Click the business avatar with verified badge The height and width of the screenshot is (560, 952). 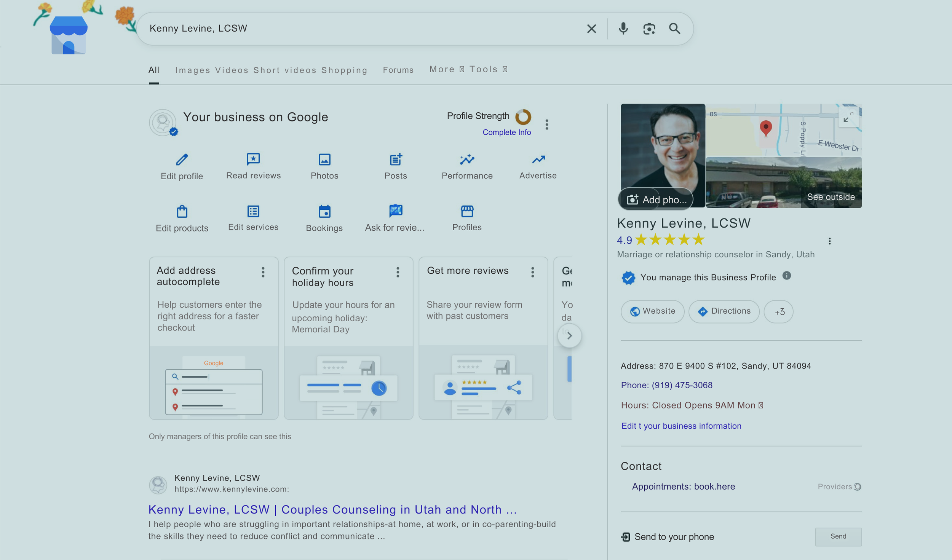pos(163,123)
